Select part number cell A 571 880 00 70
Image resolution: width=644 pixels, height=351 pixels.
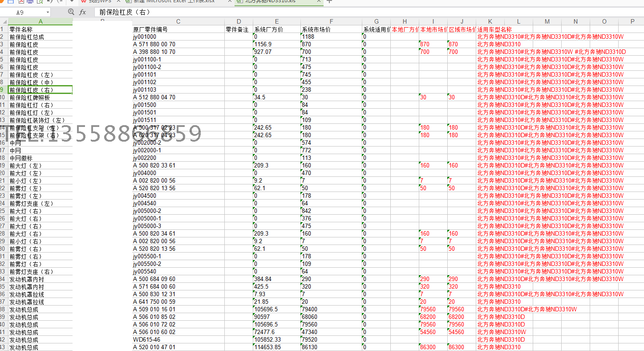(178, 45)
